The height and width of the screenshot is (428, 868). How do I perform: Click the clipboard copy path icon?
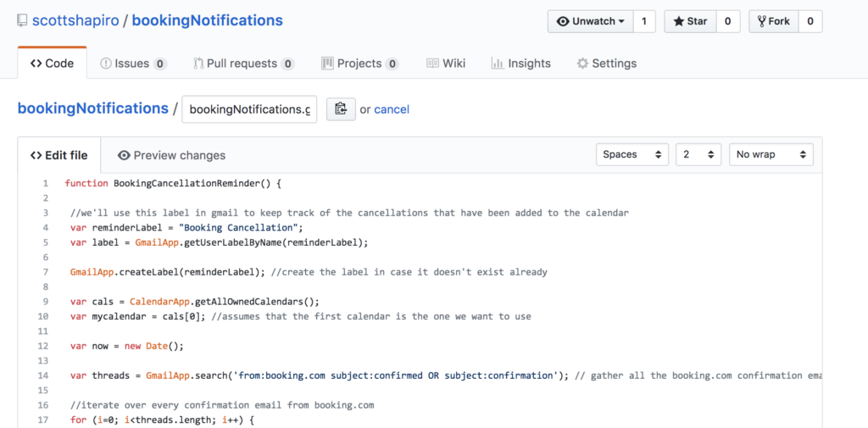coord(341,109)
